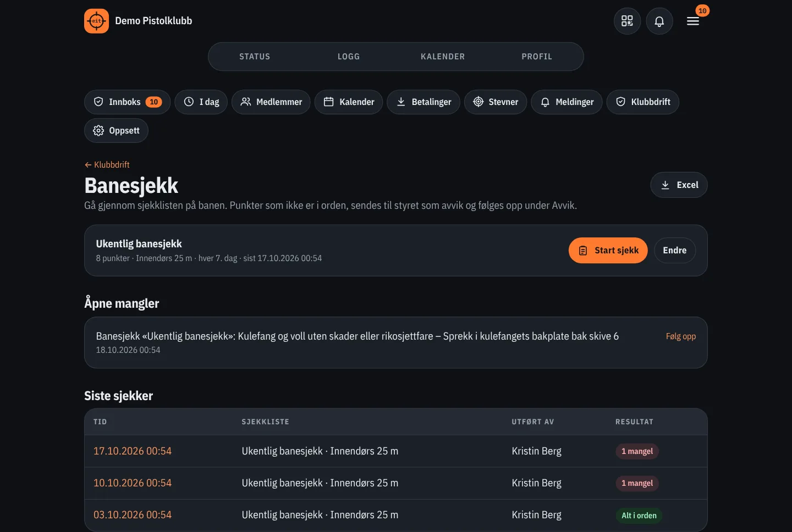
Task: Switch to the PROFIL tab
Action: tap(537, 57)
